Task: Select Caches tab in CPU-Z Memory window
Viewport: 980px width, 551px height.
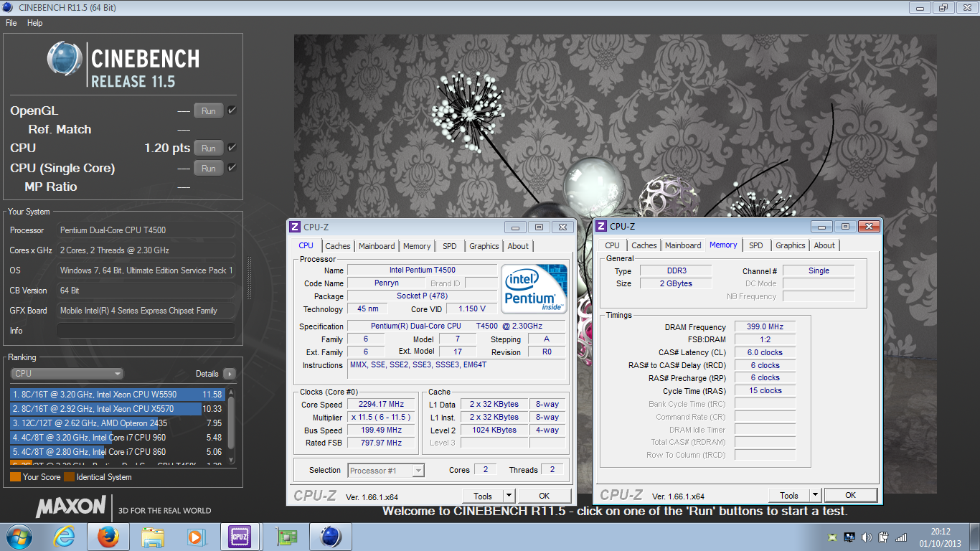Action: pyautogui.click(x=644, y=245)
